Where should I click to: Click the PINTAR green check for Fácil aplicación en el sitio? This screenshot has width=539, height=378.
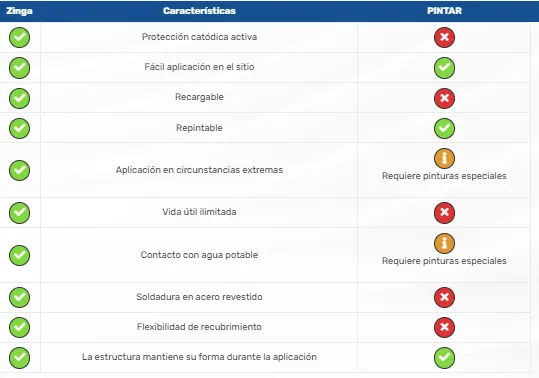click(x=444, y=68)
